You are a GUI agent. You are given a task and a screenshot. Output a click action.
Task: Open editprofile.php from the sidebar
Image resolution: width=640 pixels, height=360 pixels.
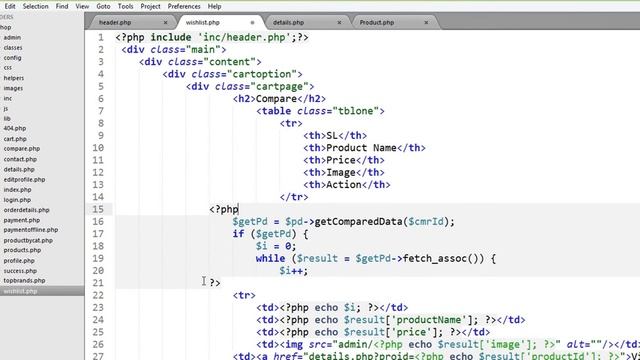[x=24, y=179]
